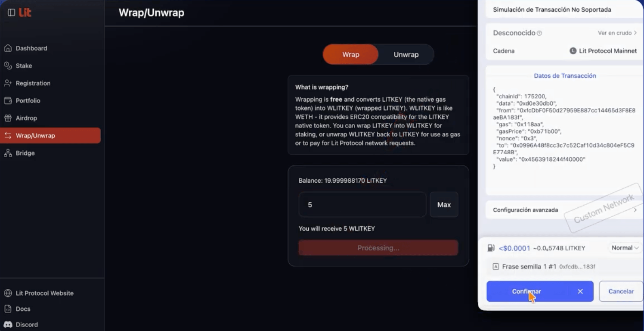
Task: Switch to the Wrap toggle
Action: click(x=350, y=54)
